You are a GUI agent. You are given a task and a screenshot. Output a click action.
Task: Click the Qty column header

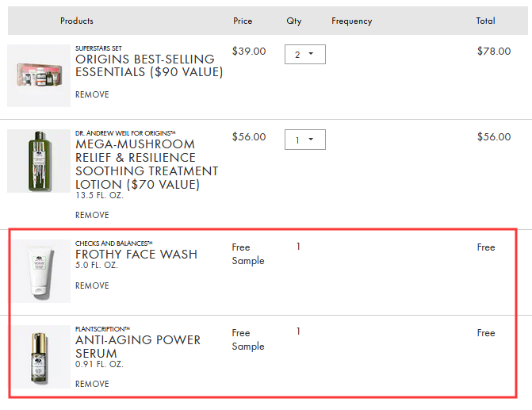click(294, 21)
